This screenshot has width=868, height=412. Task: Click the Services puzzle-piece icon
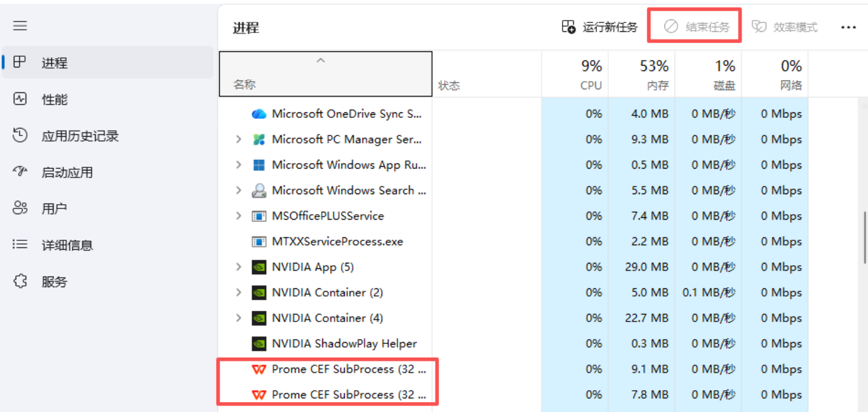click(20, 282)
